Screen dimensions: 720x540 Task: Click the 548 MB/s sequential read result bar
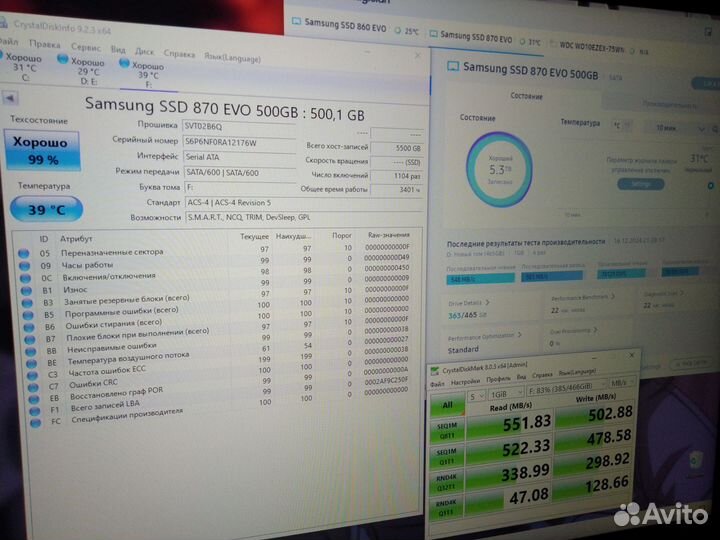click(480, 278)
